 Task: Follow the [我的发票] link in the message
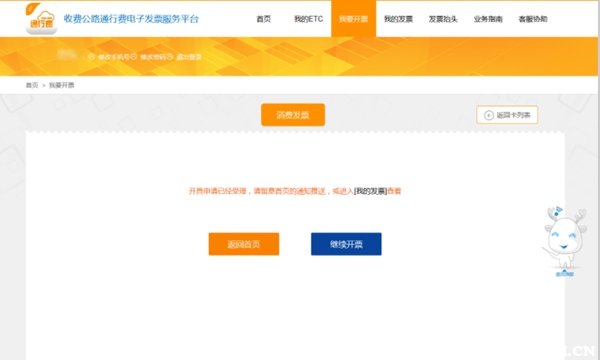pos(371,191)
